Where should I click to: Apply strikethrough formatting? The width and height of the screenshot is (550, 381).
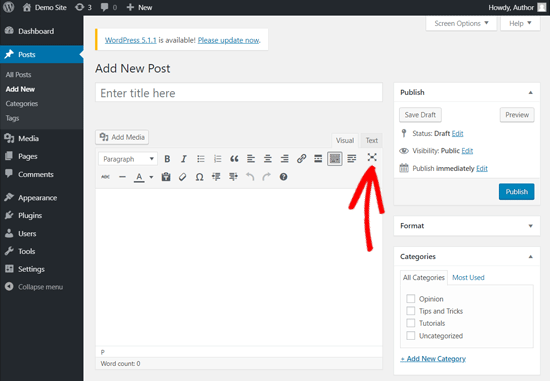[105, 177]
